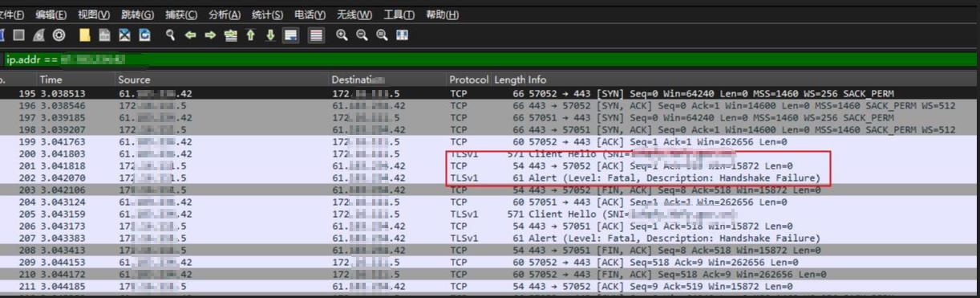Save the capture file
Image resolution: width=980 pixels, height=298 pixels.
(x=104, y=35)
